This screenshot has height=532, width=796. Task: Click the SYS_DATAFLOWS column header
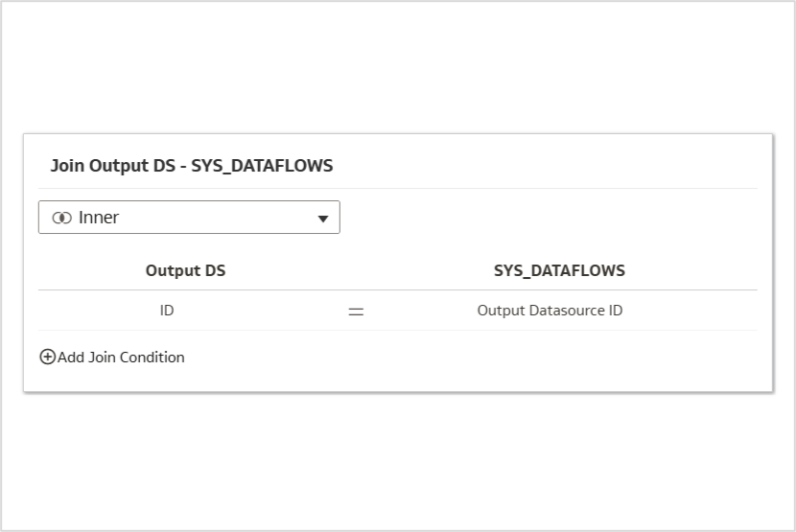click(x=559, y=270)
